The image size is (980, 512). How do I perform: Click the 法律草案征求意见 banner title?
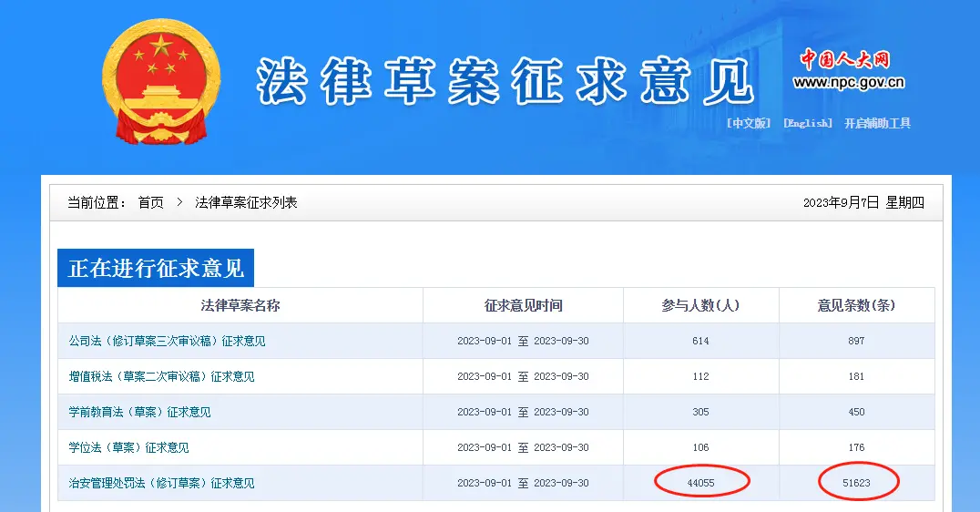click(505, 82)
